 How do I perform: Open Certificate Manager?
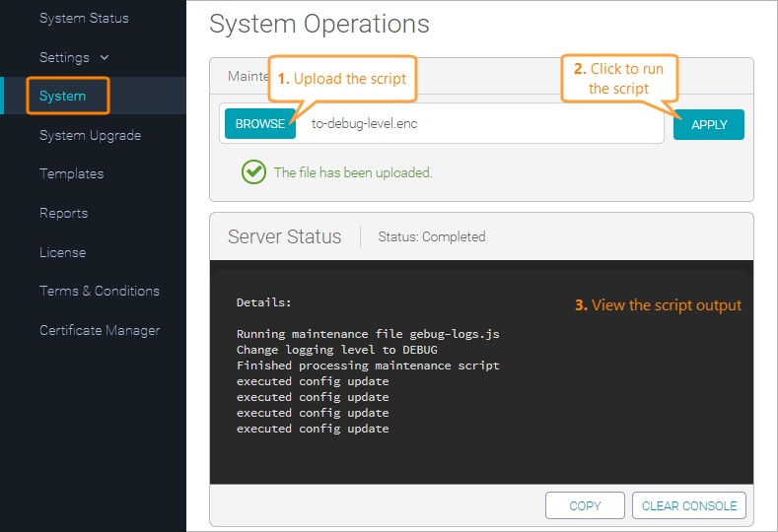[99, 330]
